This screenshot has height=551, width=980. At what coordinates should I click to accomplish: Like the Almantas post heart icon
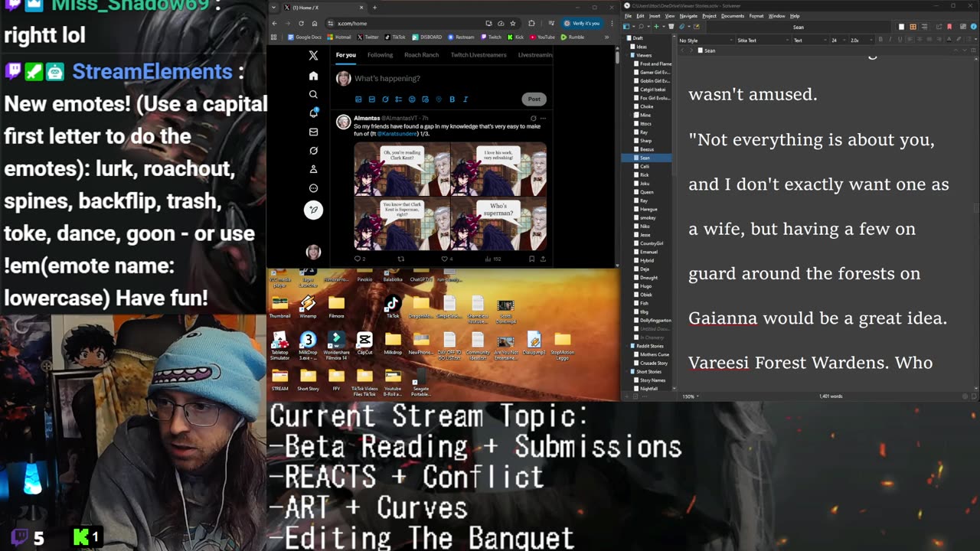click(444, 259)
